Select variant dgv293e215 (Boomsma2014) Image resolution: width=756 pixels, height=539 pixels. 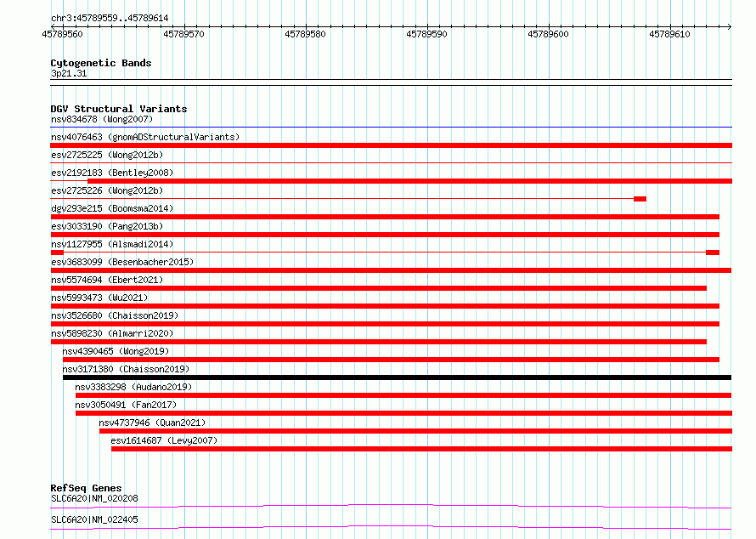click(x=112, y=208)
